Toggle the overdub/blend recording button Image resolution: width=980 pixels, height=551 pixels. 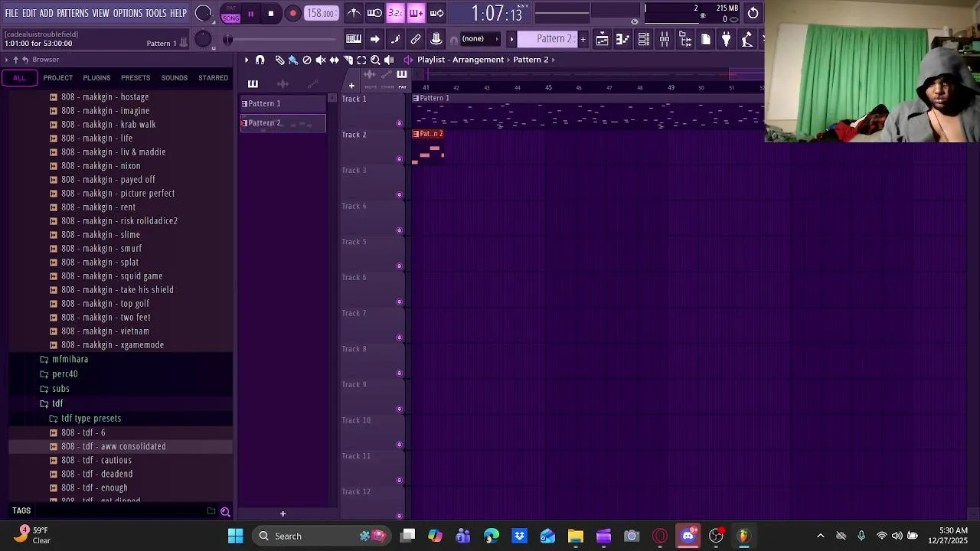pos(416,13)
